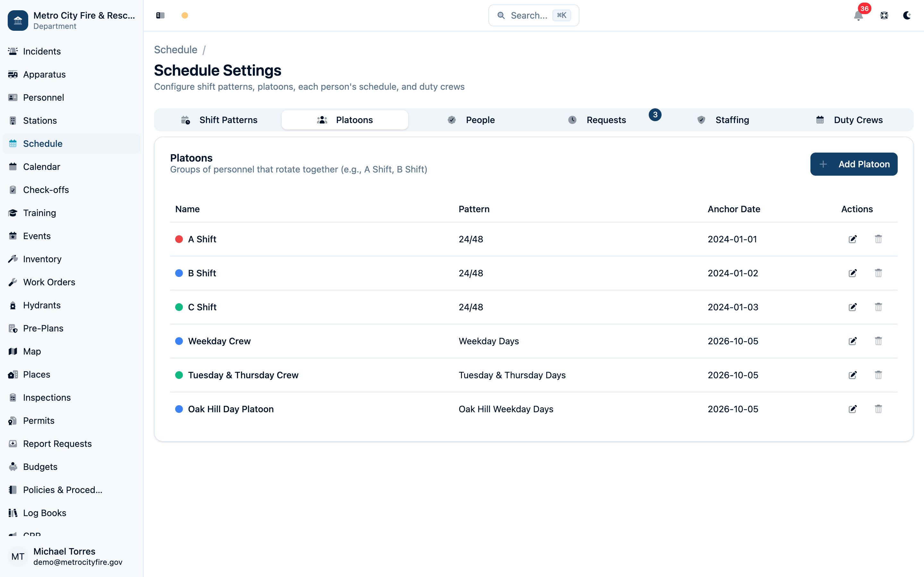
Task: Click the green C Shift color dot
Action: click(179, 307)
